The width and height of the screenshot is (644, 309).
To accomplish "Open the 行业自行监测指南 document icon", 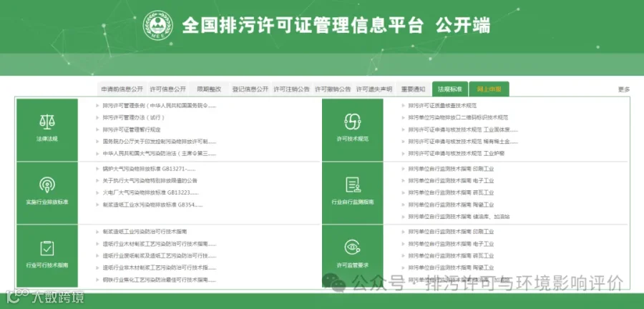I will pos(352,185).
